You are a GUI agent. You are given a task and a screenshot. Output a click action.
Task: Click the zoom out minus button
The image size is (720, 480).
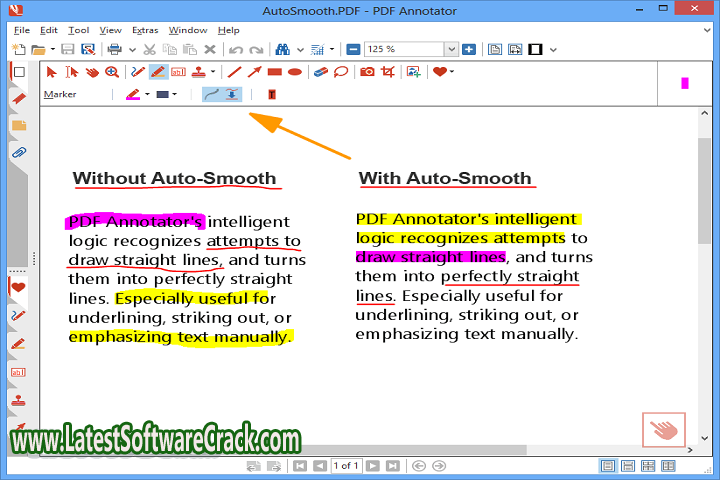point(353,49)
